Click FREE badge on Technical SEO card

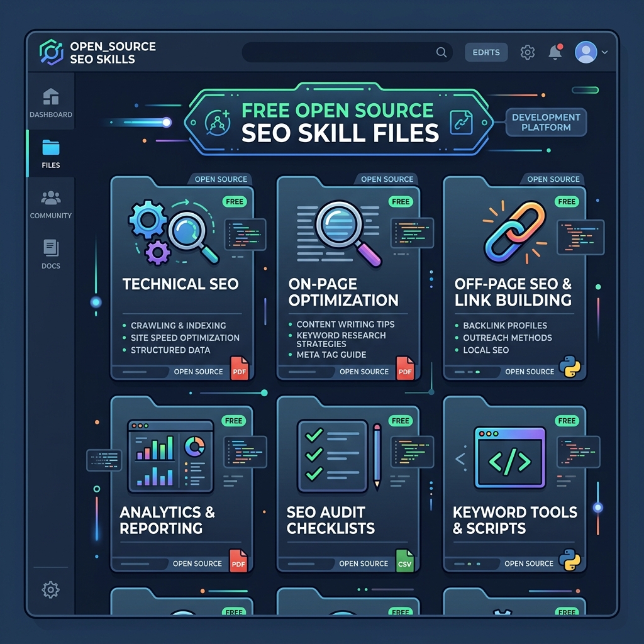[x=235, y=202]
